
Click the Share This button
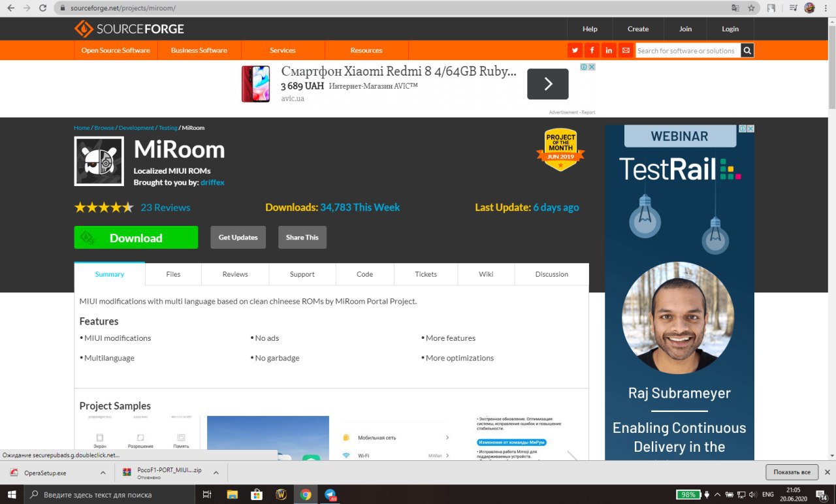302,238
